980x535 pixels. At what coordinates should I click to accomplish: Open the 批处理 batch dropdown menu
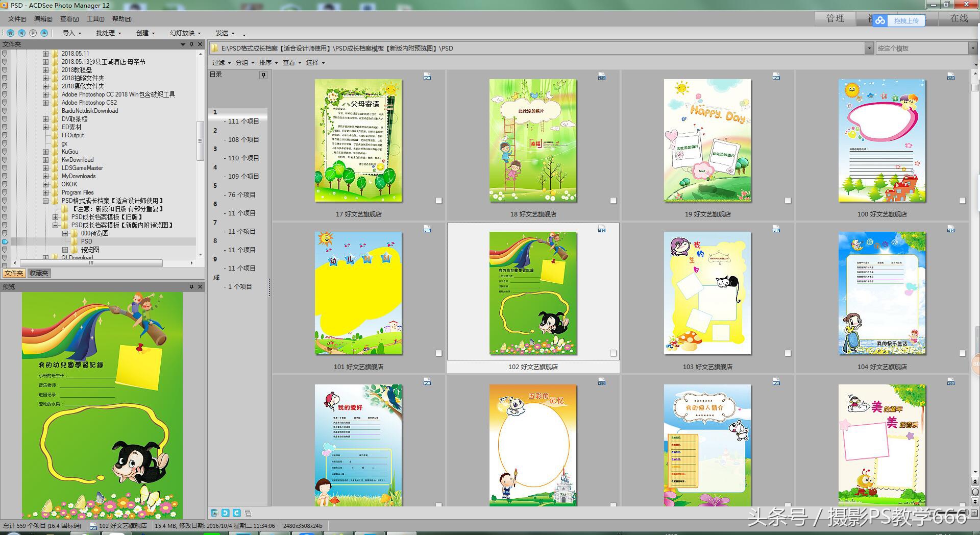108,33
